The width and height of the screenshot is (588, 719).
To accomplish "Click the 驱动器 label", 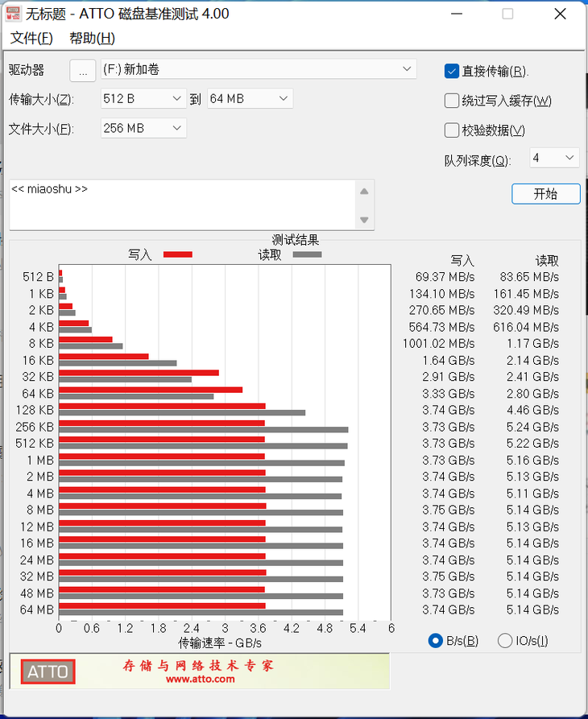I will tap(26, 70).
